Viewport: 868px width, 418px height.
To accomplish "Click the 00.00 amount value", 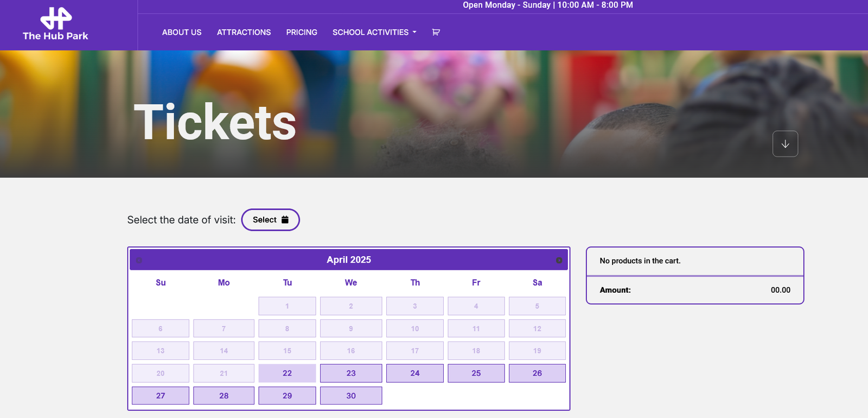I will pyautogui.click(x=781, y=290).
